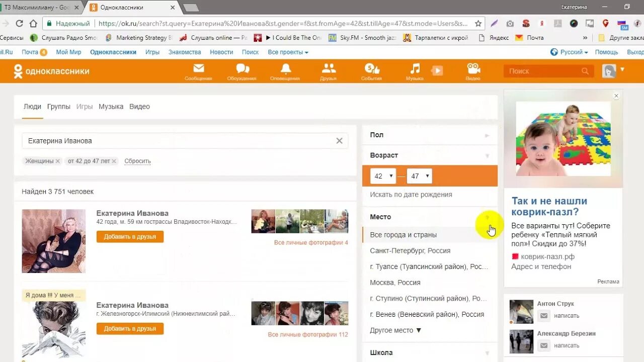Screen dimensions: 644x362
Task: Switch to the Музыка search tab
Action: pyautogui.click(x=111, y=107)
